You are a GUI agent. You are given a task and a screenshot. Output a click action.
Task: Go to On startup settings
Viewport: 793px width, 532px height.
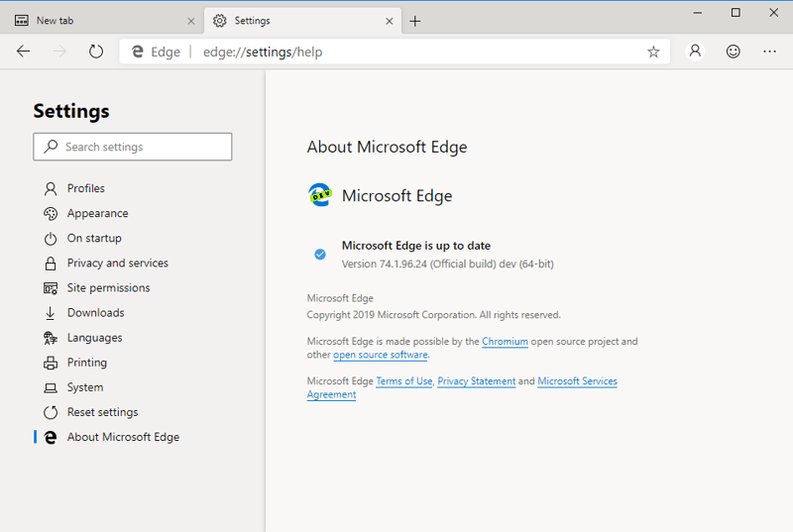point(94,238)
